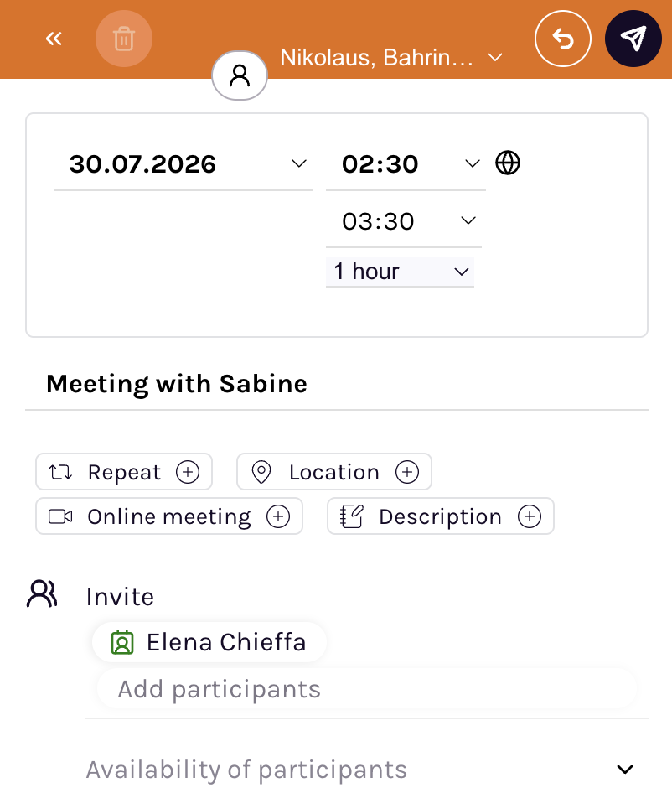Open time zone settings via the globe icon
The width and height of the screenshot is (672, 793).
coord(508,163)
